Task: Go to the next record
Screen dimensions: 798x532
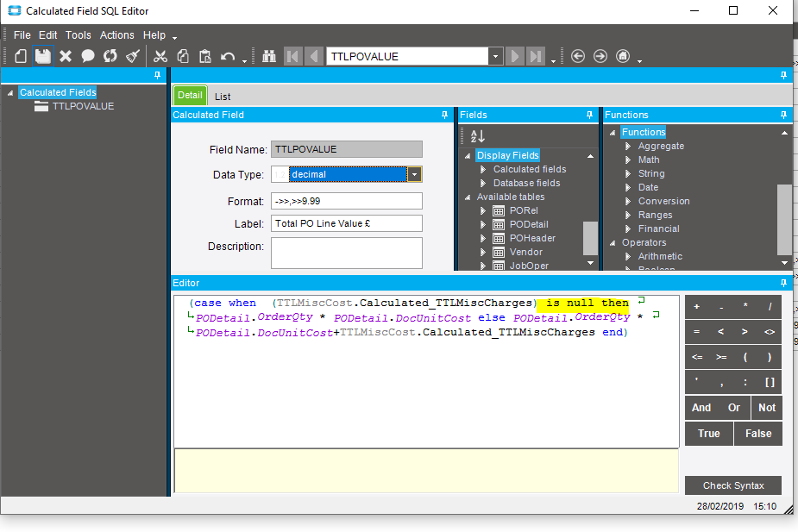Action: click(514, 56)
